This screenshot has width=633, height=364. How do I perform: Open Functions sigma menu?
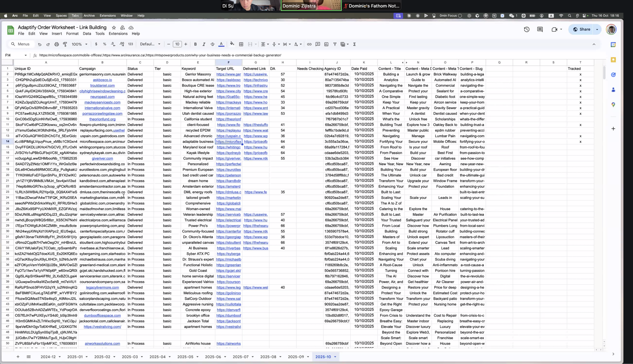(x=354, y=44)
